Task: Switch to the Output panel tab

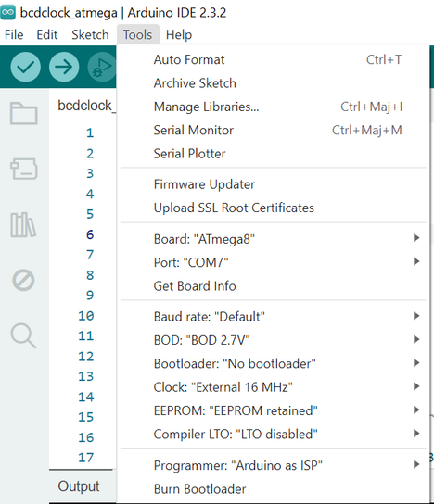Action: [x=79, y=486]
